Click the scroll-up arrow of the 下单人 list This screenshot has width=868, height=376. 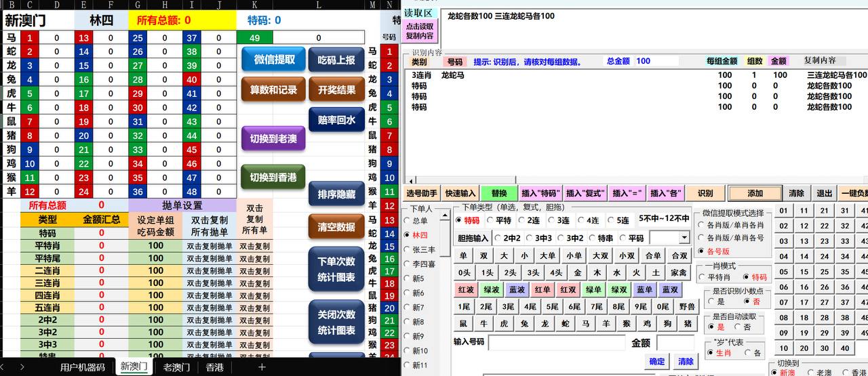pyautogui.click(x=446, y=215)
